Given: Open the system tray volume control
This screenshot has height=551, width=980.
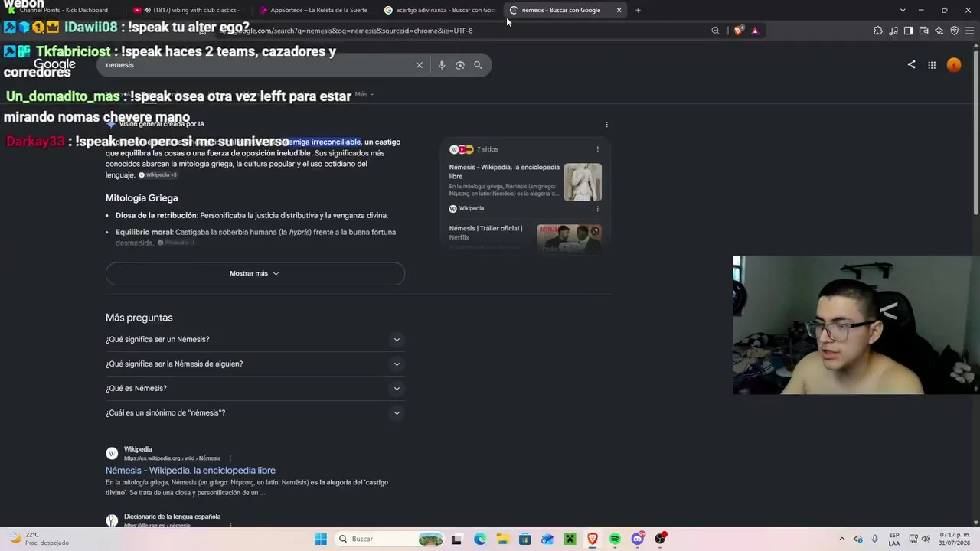Looking at the screenshot, I should [x=925, y=539].
